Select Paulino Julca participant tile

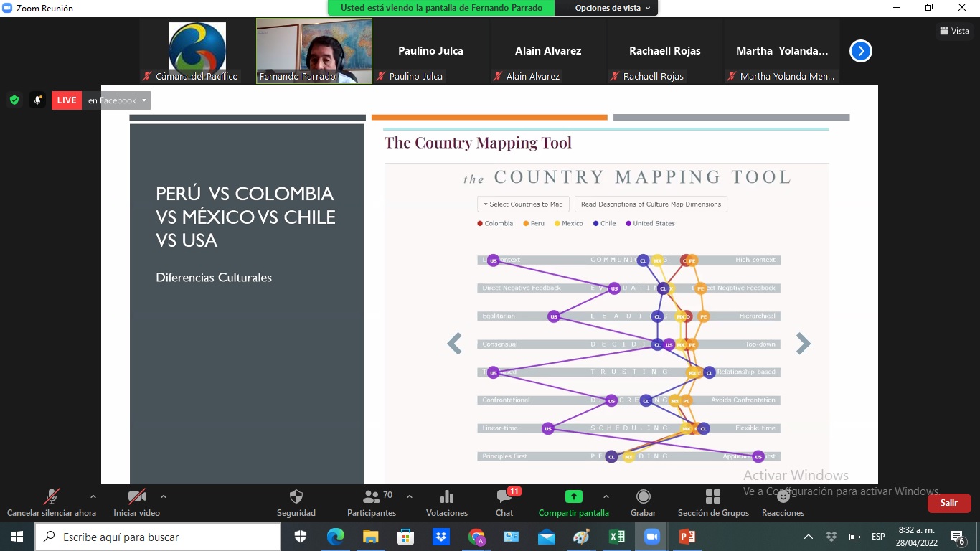point(430,52)
